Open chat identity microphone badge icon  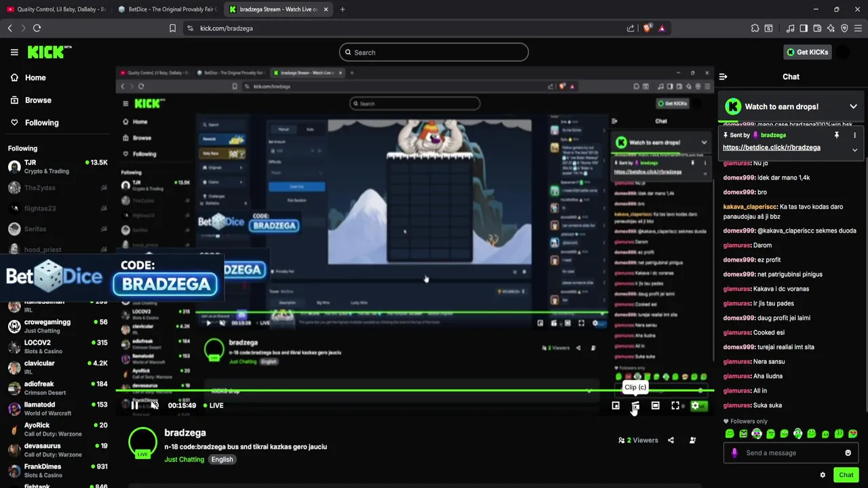[734, 453]
